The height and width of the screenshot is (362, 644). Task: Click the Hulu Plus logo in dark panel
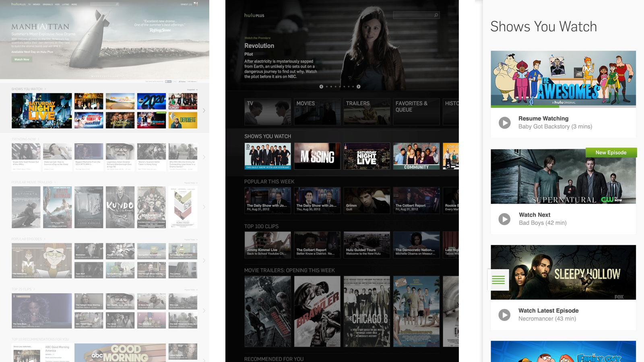pyautogui.click(x=254, y=15)
